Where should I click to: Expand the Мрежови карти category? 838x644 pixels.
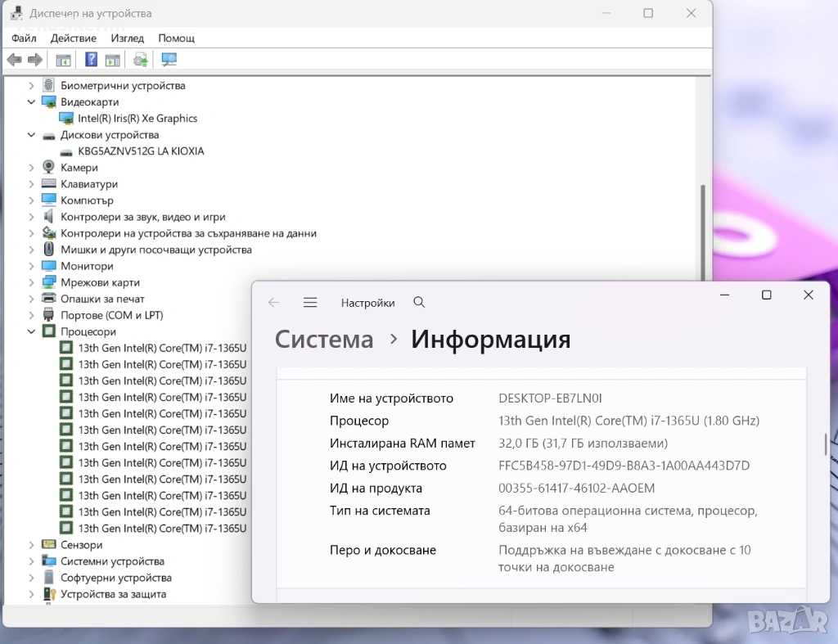tap(32, 282)
